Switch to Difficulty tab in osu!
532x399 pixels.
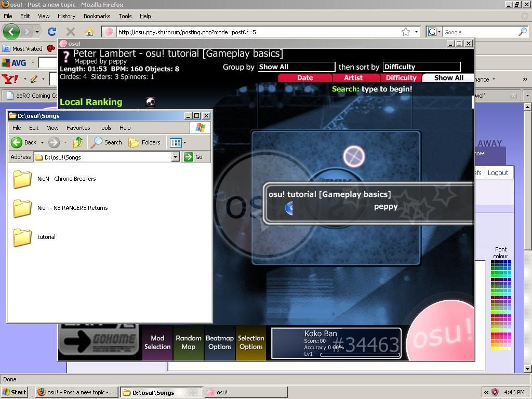401,78
